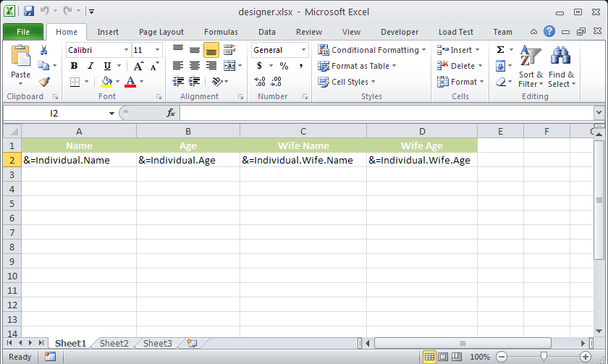Toggle Top Align vertical alignment

178,50
